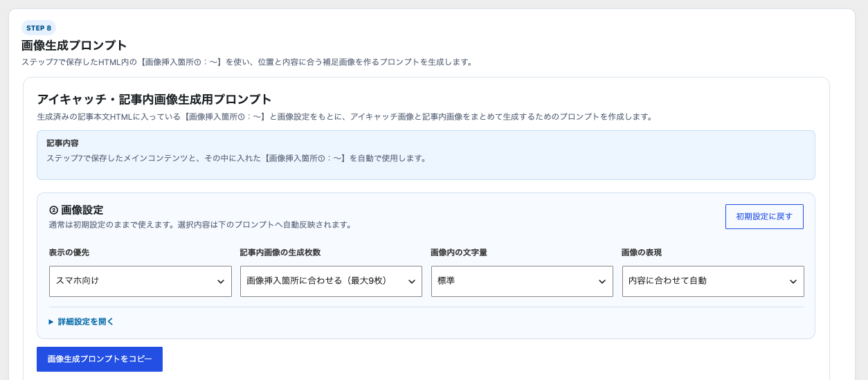This screenshot has width=868, height=380.
Task: Open the 表示の優先 dropdown showing スマホ向け
Action: coord(141,281)
